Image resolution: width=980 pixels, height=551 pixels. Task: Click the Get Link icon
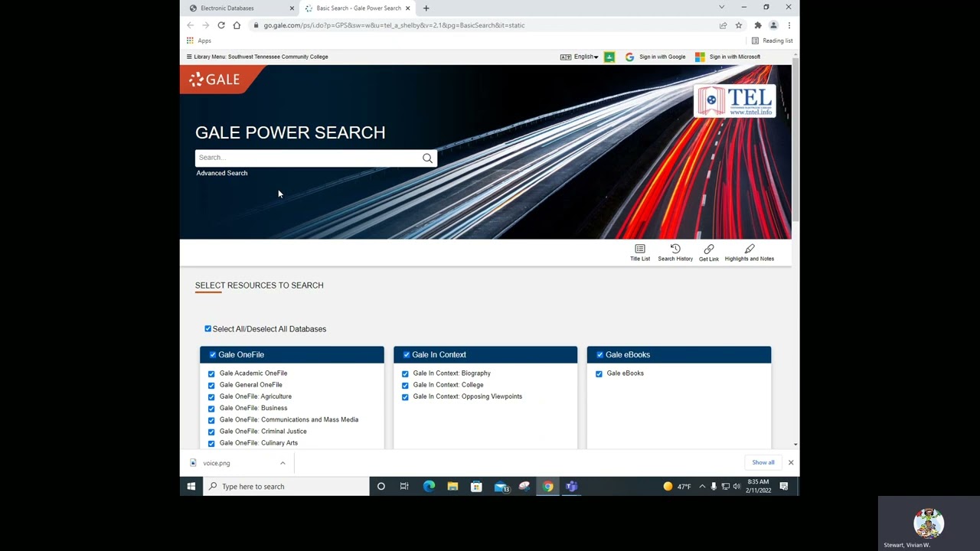(x=708, y=253)
